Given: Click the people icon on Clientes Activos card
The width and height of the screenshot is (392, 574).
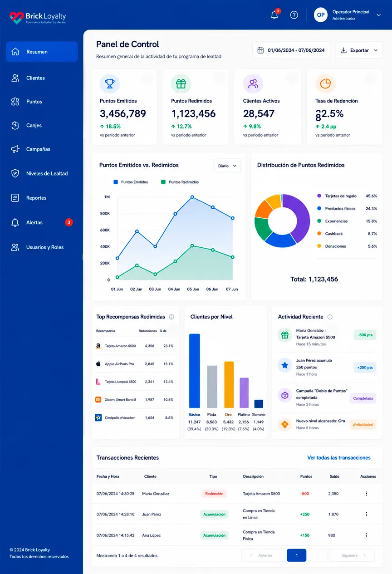Looking at the screenshot, I should coord(253,83).
